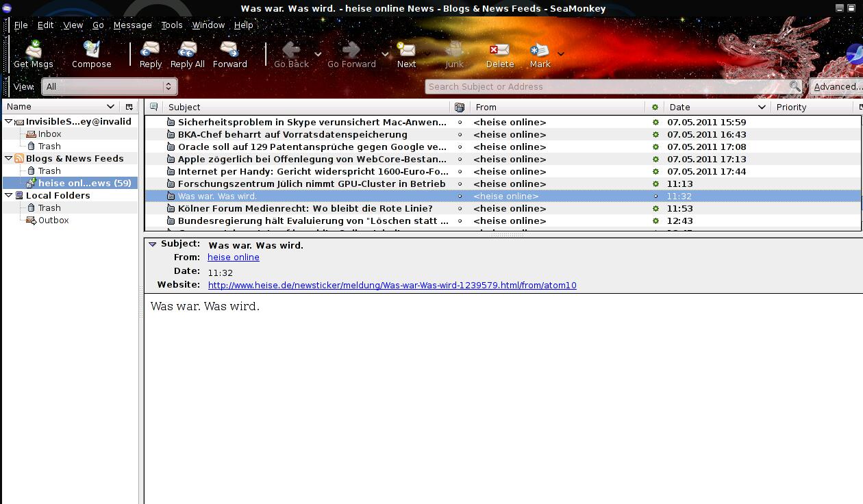Click the Advanced search button
The height and width of the screenshot is (504, 863).
[x=836, y=86]
